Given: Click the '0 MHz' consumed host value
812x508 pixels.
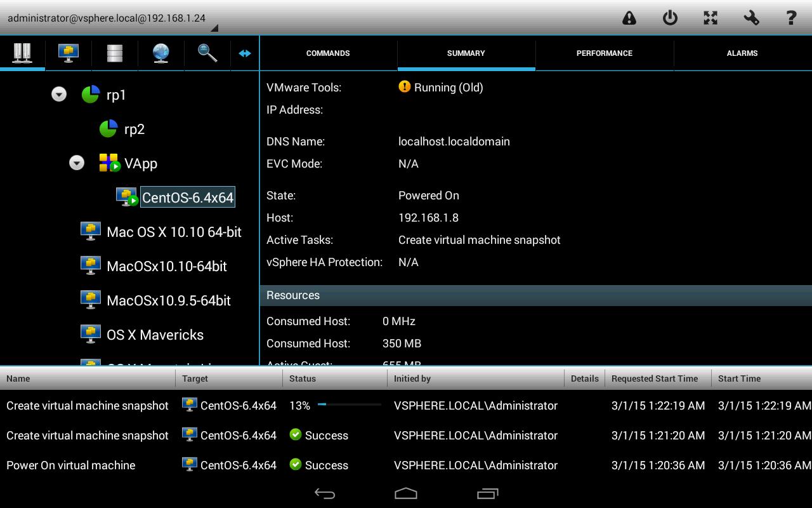Looking at the screenshot, I should point(399,321).
